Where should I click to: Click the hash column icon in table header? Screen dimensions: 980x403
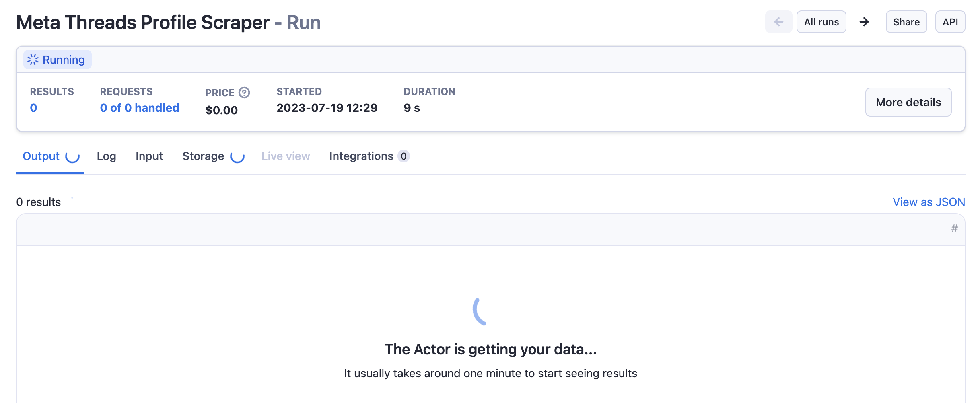pyautogui.click(x=954, y=229)
